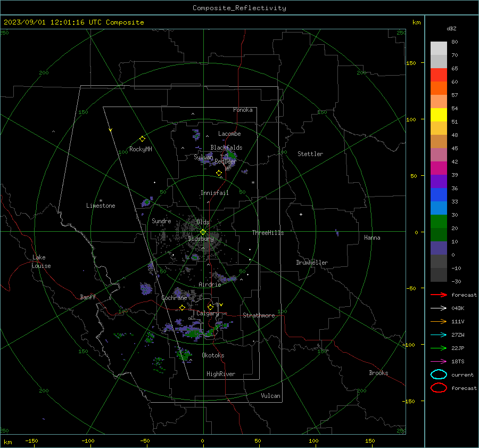Screen dimensions: 479x448
Task: Select the lightest gray swatch beside 80
Action: pos(439,48)
